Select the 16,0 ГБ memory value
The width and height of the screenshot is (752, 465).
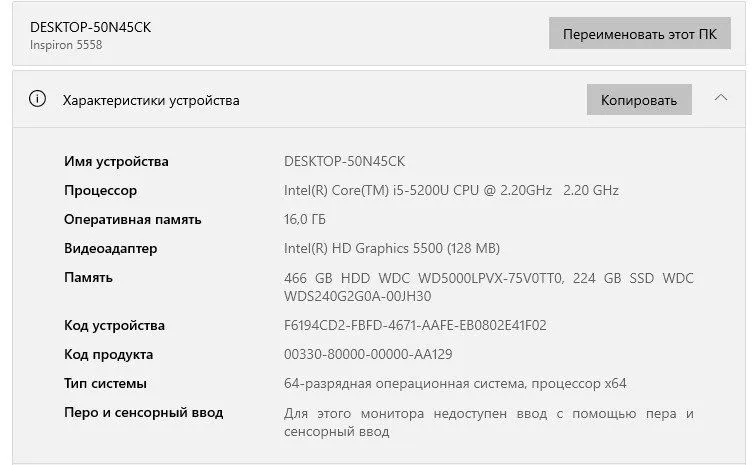tap(305, 220)
